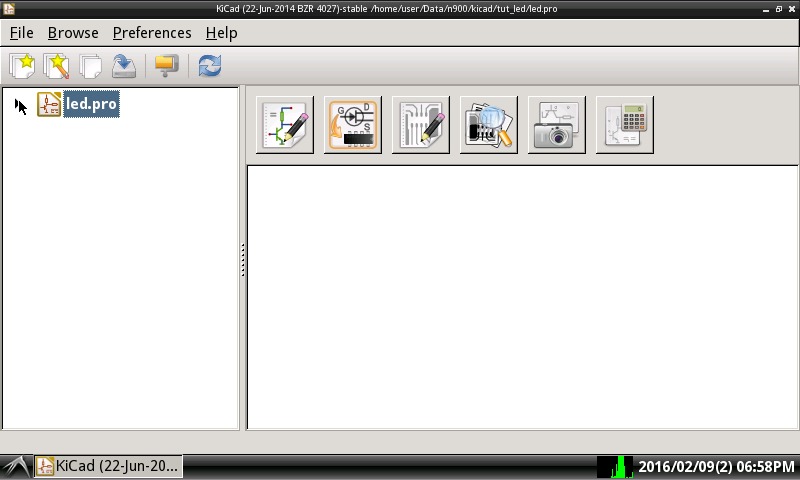
Task: Launch GerbView Gerber file viewer
Action: (489, 125)
